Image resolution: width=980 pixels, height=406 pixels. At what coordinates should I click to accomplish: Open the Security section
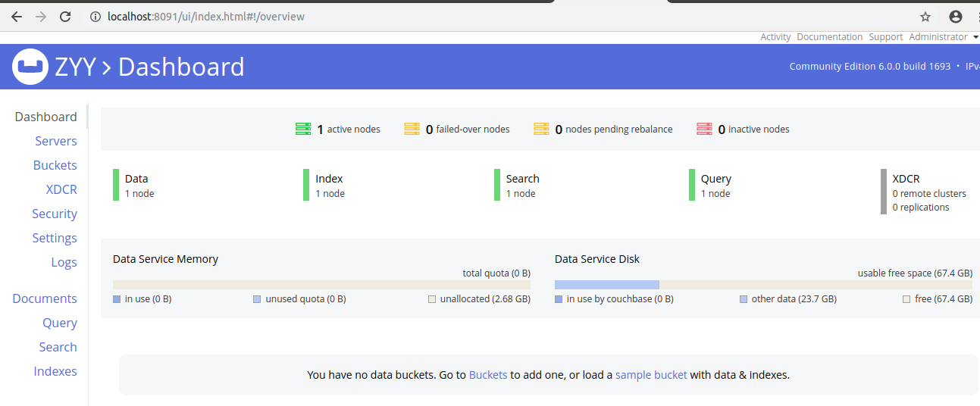pyautogui.click(x=55, y=214)
